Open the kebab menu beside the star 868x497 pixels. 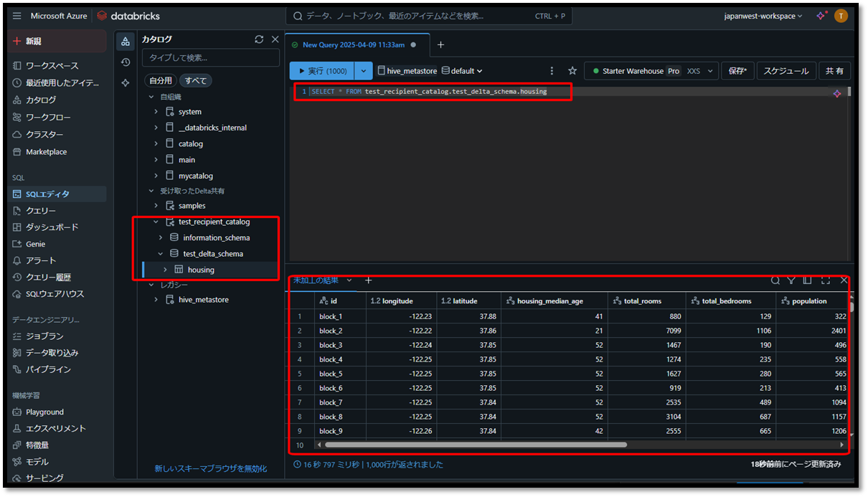click(552, 71)
